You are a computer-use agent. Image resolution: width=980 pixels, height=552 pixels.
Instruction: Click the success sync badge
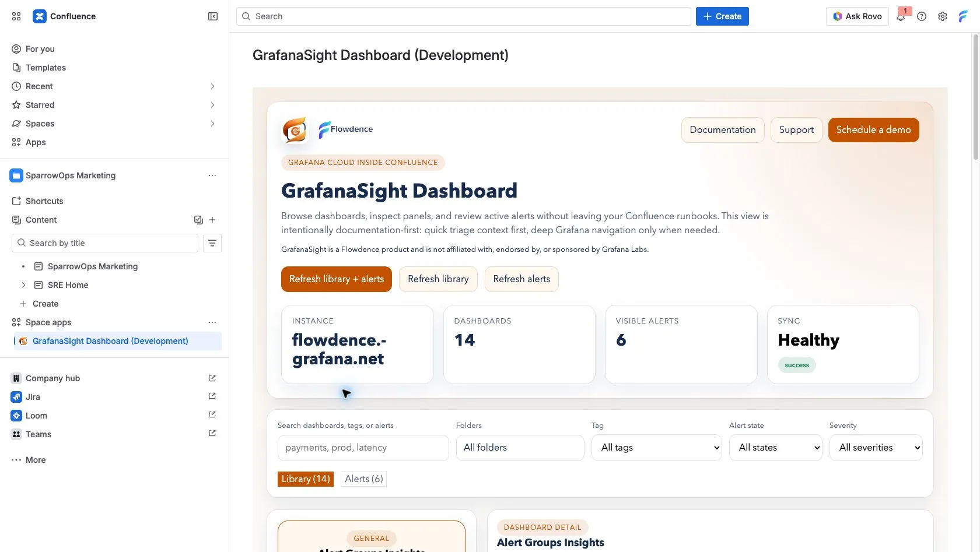point(797,365)
